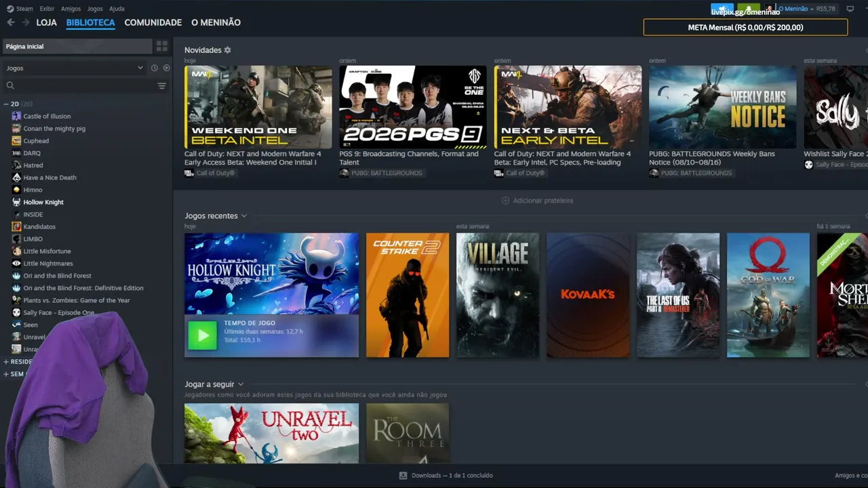
Task: Open the Resident Evil Village cover
Action: click(498, 295)
